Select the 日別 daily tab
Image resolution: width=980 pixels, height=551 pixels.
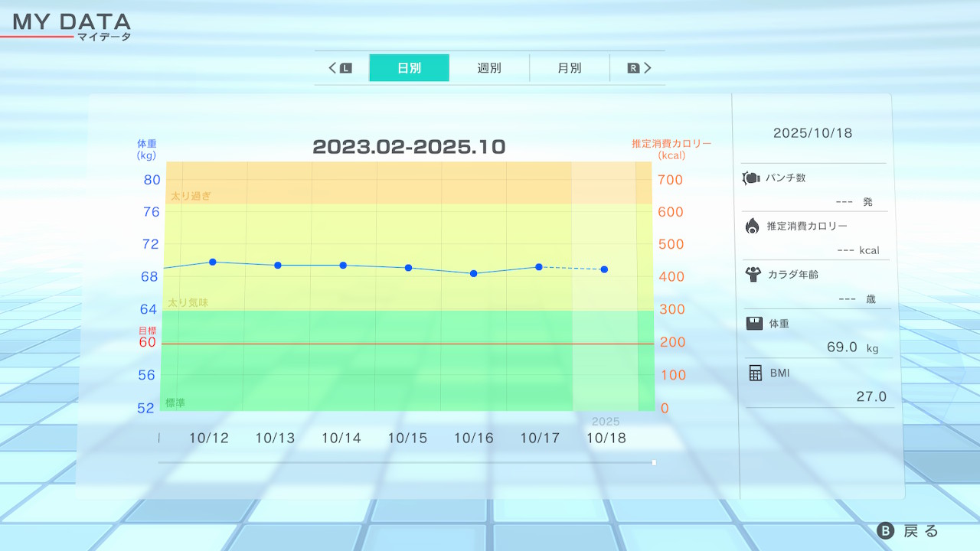coord(409,68)
